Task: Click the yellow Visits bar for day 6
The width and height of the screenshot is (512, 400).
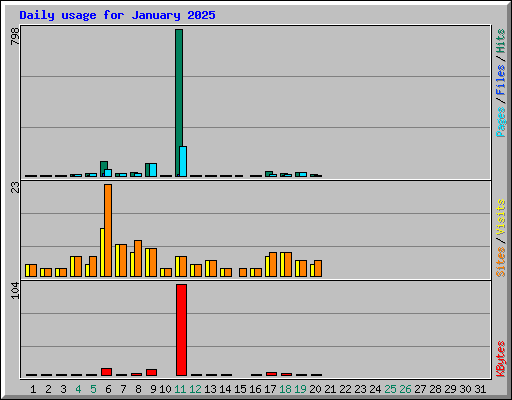Action: coord(102,252)
